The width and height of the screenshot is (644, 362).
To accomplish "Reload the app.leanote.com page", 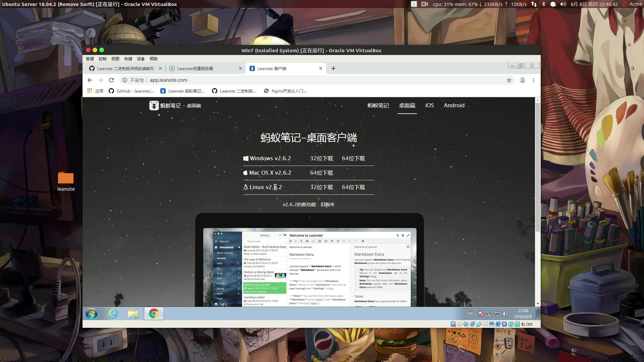I will (111, 80).
